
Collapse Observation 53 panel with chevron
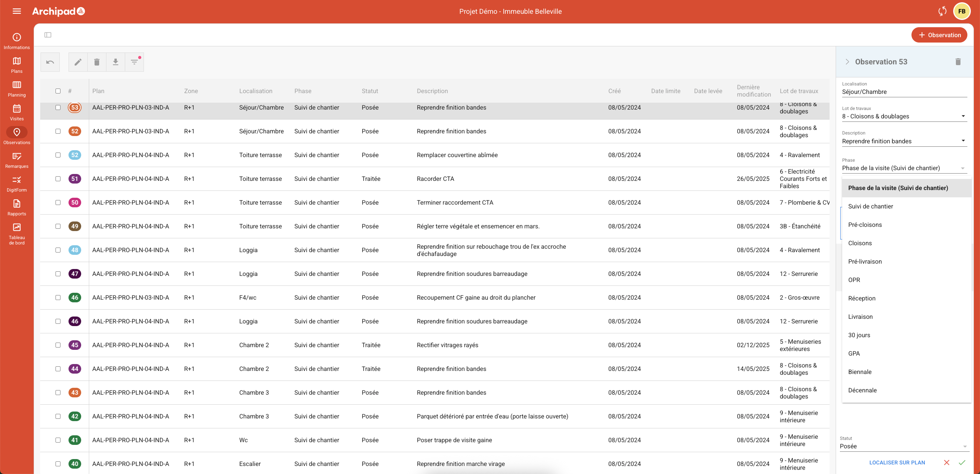pyautogui.click(x=847, y=62)
